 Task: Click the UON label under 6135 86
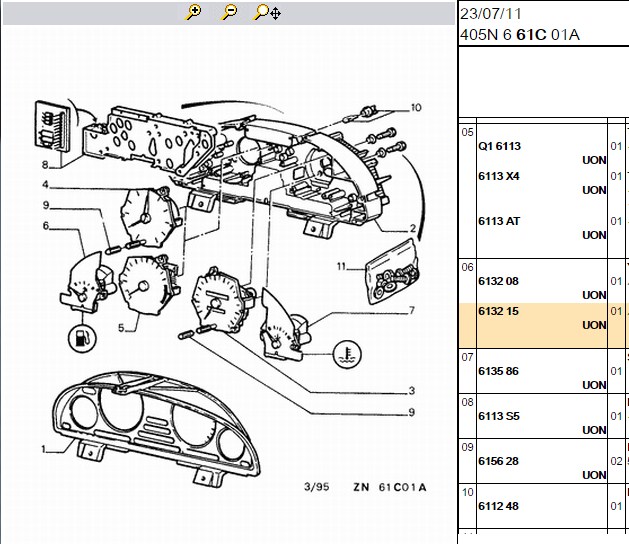[x=594, y=385]
